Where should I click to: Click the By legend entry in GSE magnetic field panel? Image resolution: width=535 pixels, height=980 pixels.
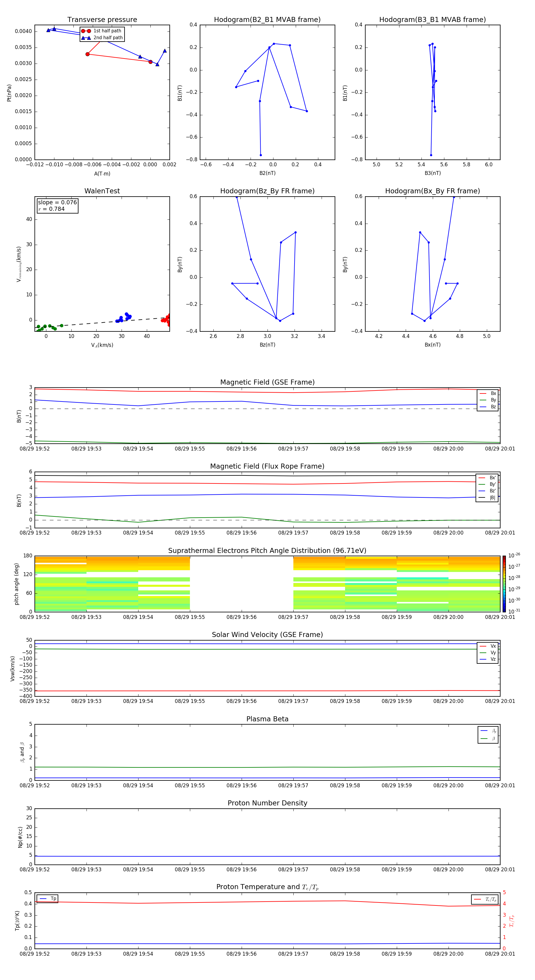(x=488, y=400)
